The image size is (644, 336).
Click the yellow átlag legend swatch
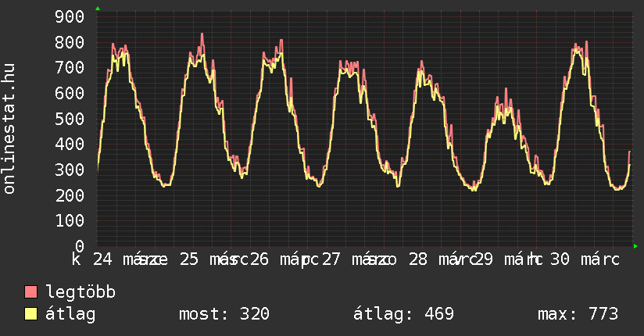point(31,314)
